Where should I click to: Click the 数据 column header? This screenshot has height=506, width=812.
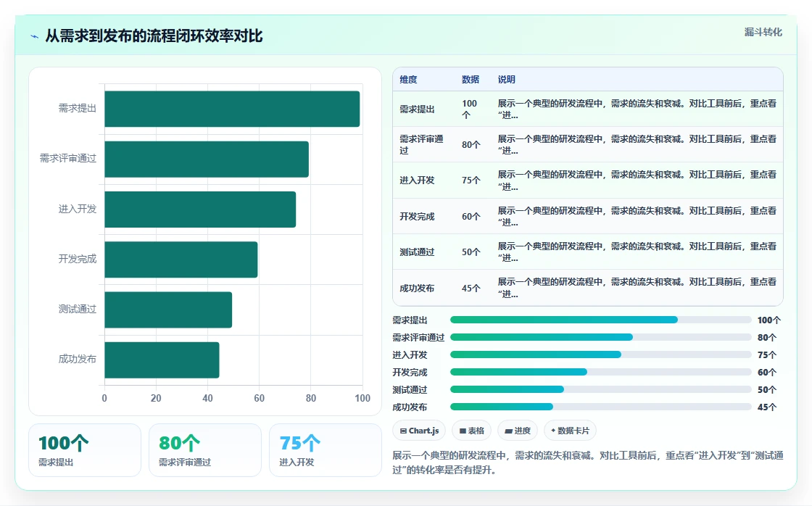(x=471, y=80)
